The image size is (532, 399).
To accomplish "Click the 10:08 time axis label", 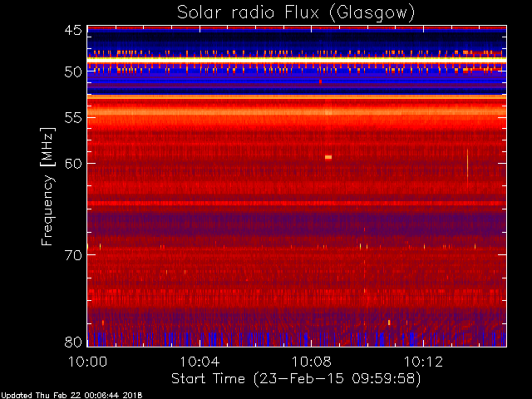I will coord(312,362).
